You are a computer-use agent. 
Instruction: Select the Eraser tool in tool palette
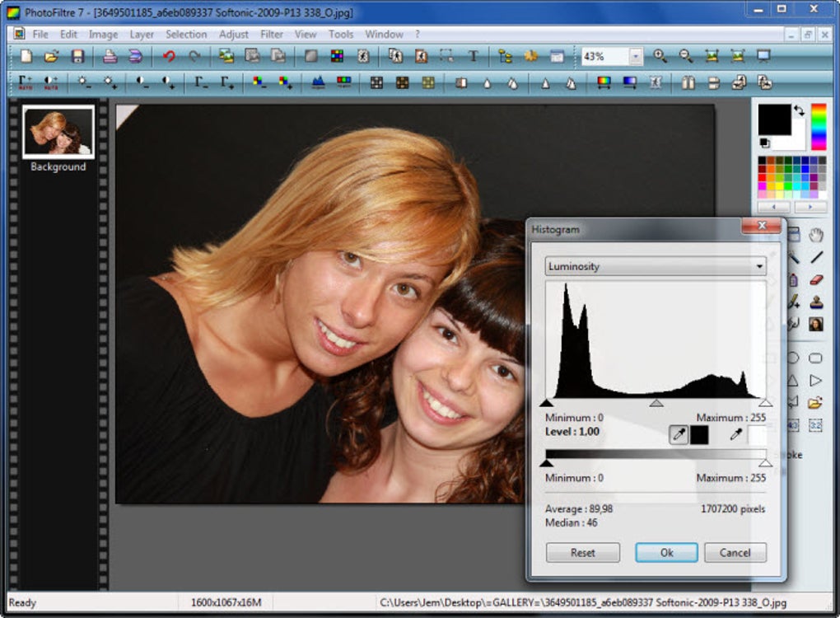[x=815, y=280]
